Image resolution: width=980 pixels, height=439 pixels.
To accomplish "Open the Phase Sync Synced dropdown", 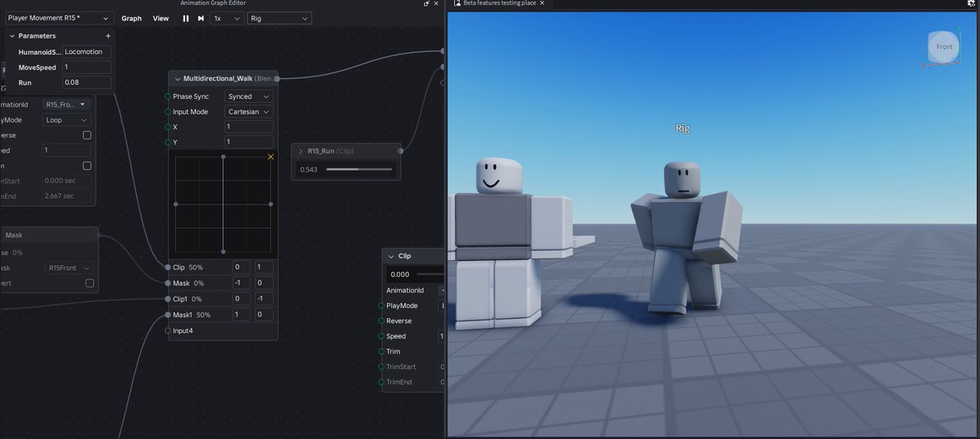I will [249, 96].
